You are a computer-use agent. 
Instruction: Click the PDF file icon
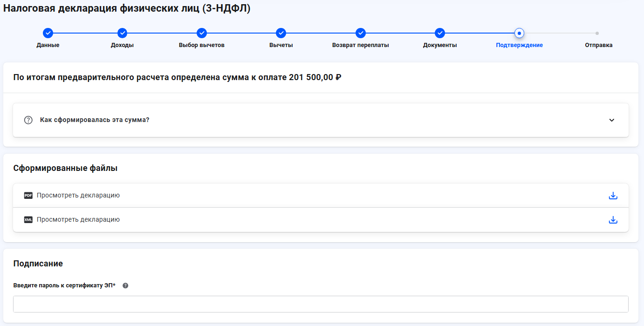28,195
